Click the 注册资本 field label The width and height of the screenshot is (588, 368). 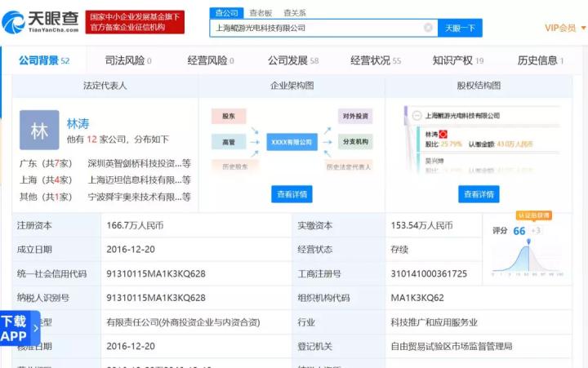click(34, 225)
